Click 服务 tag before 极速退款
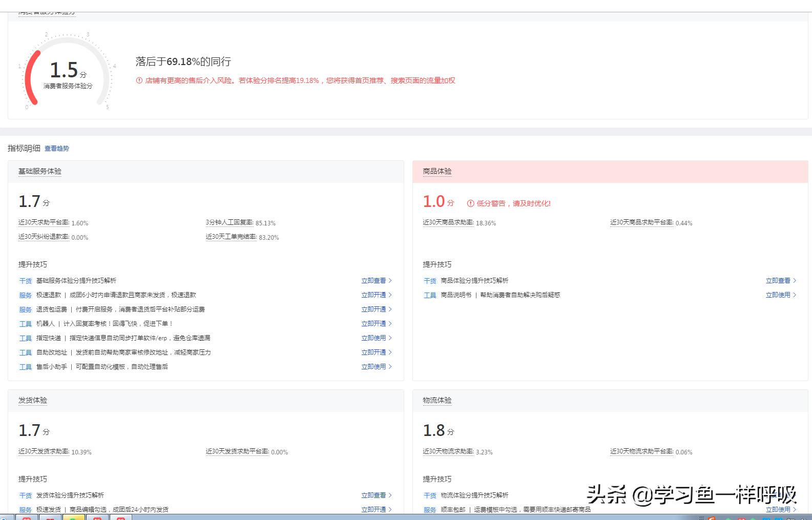Screen dimensions: 812x520 click(26, 295)
